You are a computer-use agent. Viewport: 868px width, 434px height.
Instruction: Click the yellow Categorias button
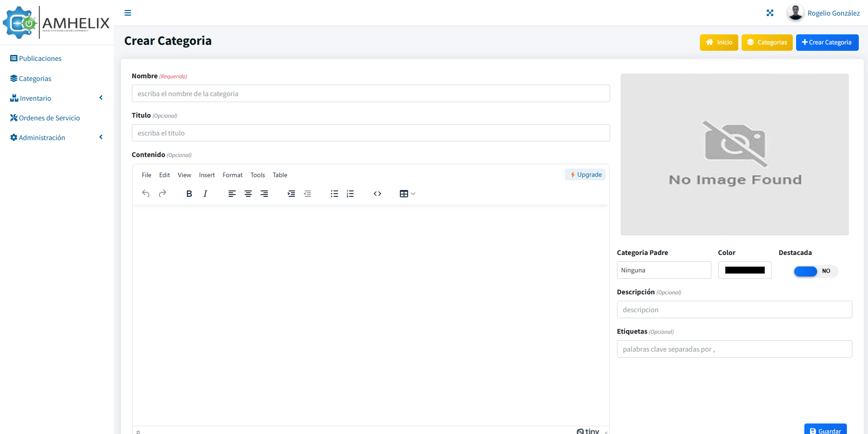767,42
